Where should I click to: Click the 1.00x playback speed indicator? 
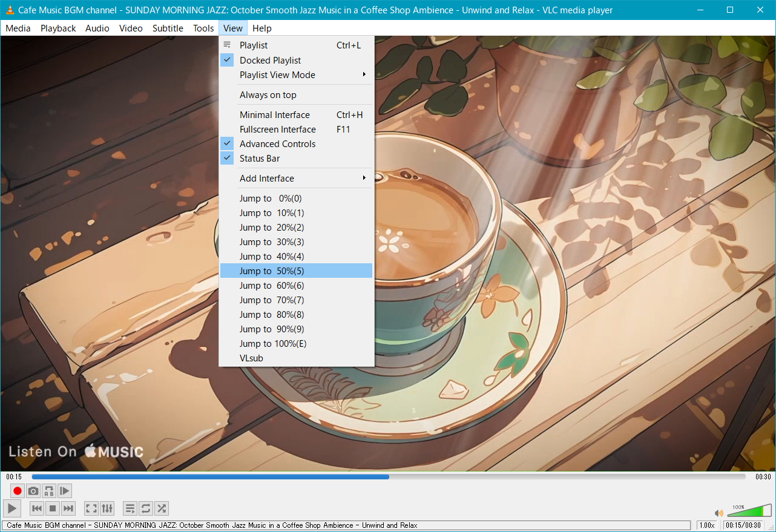click(706, 525)
